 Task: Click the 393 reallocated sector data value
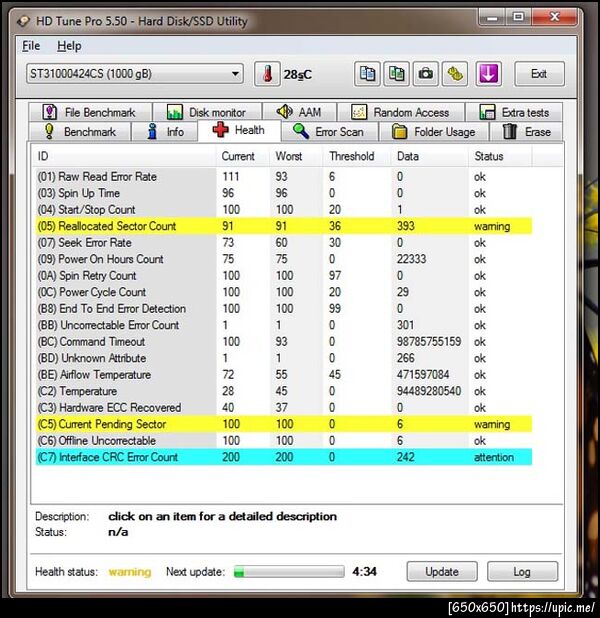click(406, 226)
